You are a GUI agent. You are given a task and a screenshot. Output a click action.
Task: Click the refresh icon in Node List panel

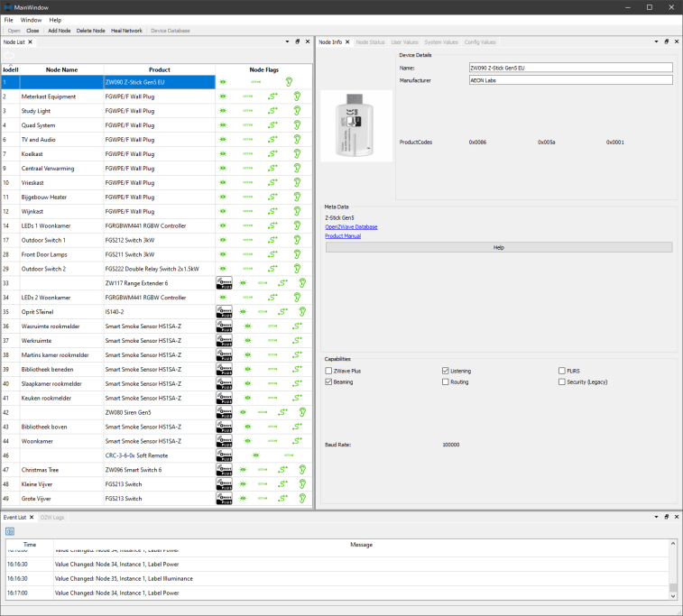click(10, 55)
